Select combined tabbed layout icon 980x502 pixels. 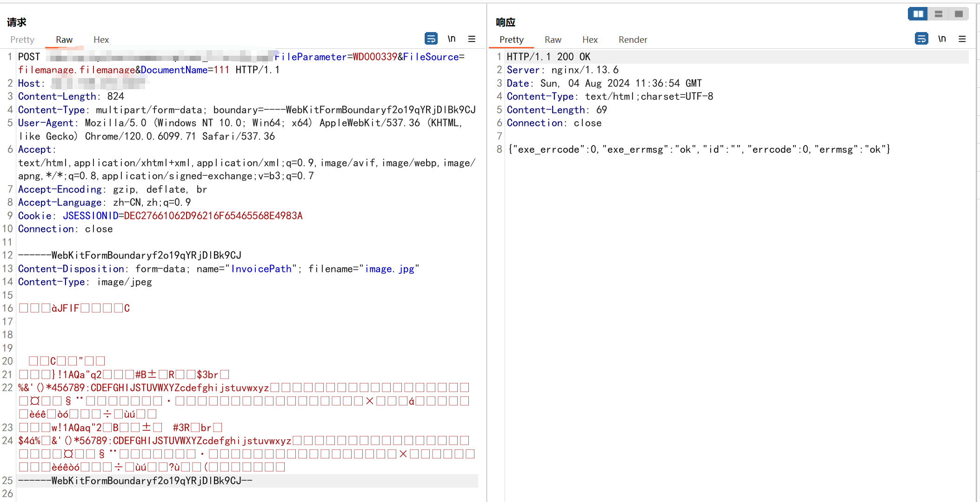pyautogui.click(x=959, y=14)
